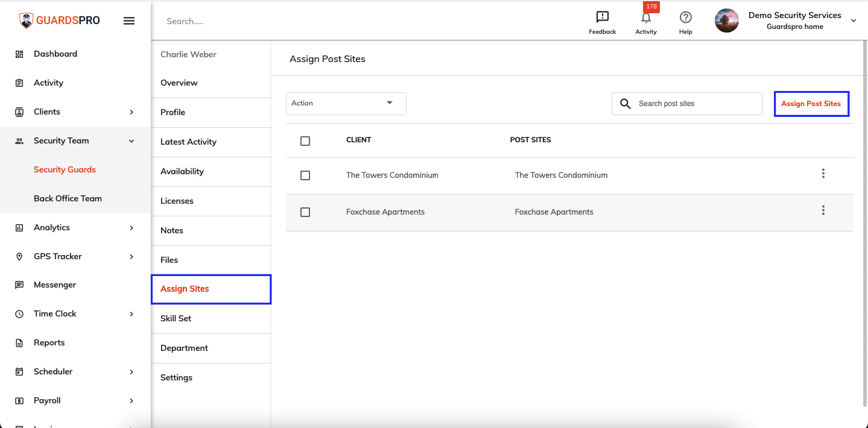The image size is (868, 428).
Task: Click Demo Security Services account name
Action: (795, 16)
